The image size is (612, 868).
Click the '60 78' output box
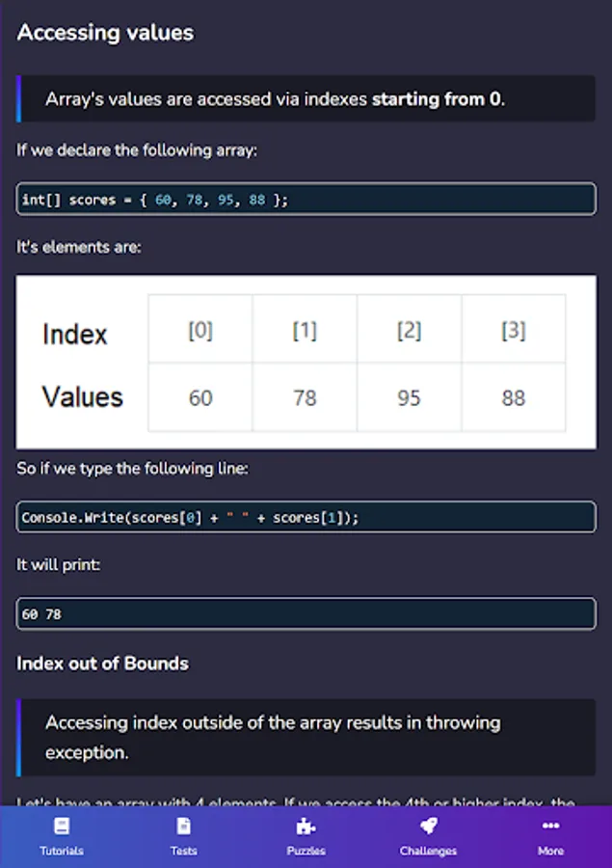point(306,613)
